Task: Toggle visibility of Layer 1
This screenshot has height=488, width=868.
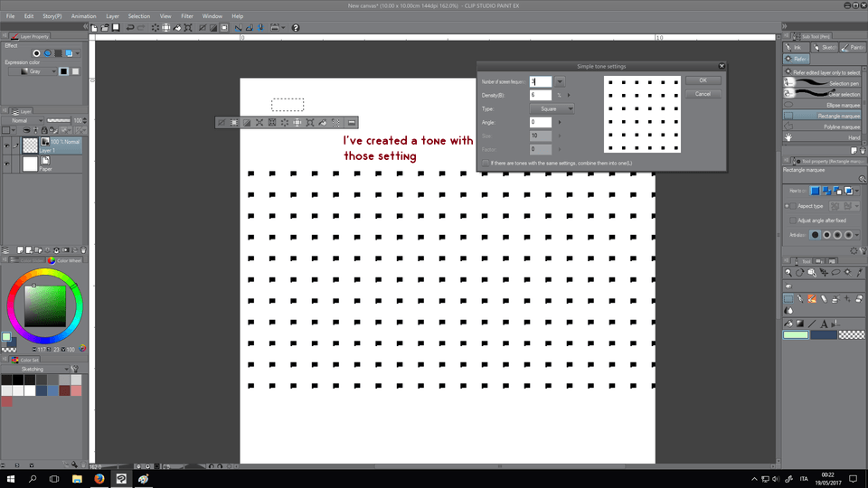Action: (6, 146)
